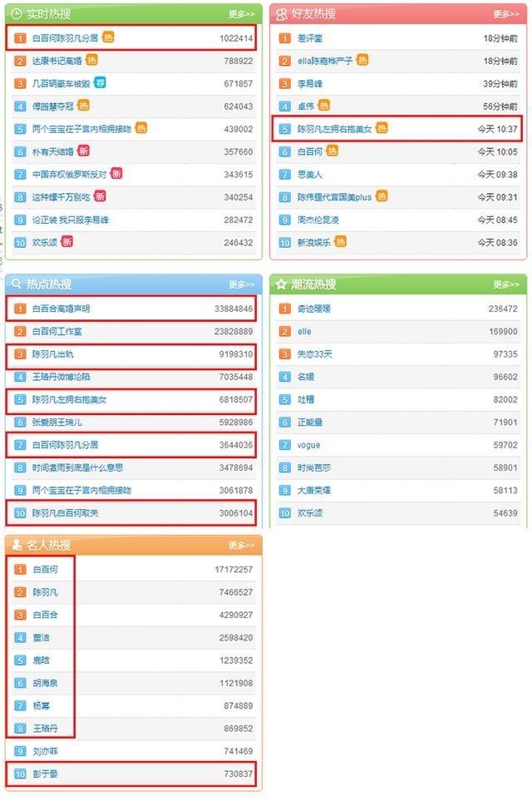The width and height of the screenshot is (532, 801).
Task: Expand 更多>> in the 实时热搜 panel
Action: pos(241,14)
